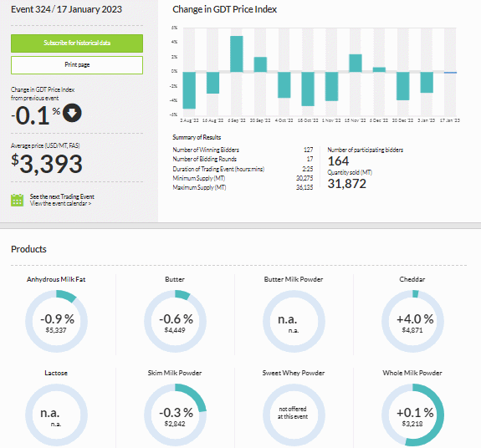Image resolution: width=481 pixels, height=448 pixels.
Task: Click the down-arrow price index icon
Action: [x=72, y=113]
